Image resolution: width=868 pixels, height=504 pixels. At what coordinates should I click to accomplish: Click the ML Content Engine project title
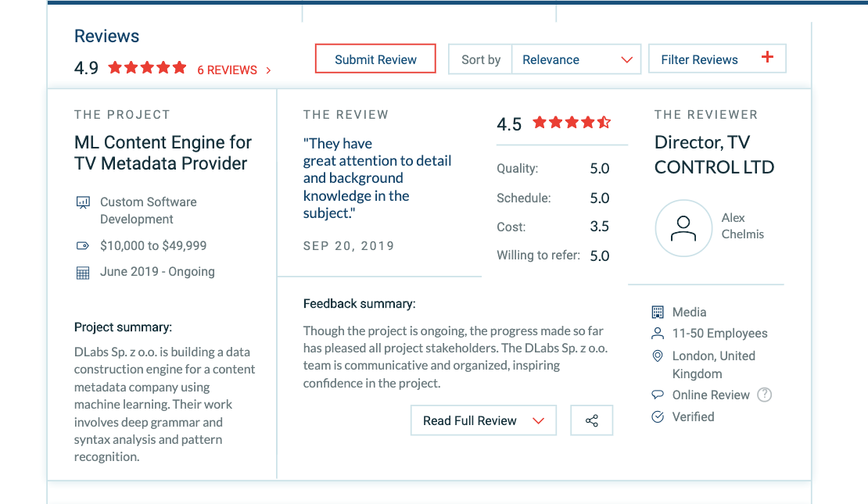pos(163,152)
